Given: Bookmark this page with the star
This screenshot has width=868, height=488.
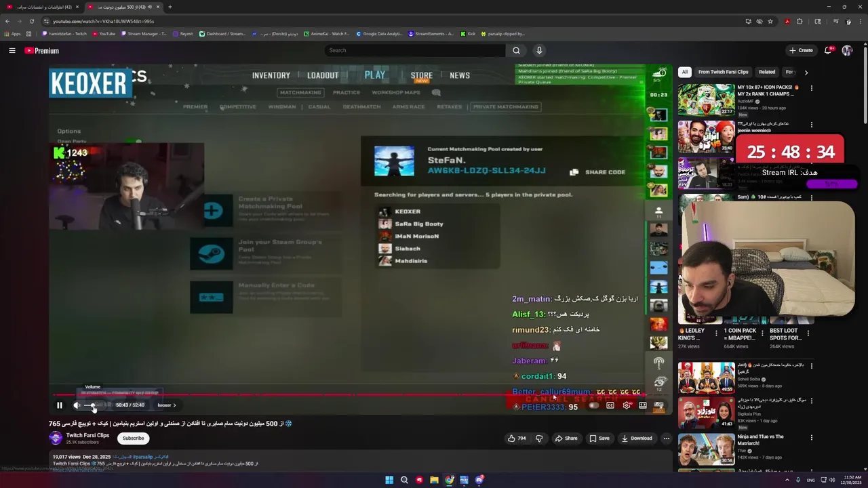Looking at the screenshot, I should pyautogui.click(x=770, y=21).
